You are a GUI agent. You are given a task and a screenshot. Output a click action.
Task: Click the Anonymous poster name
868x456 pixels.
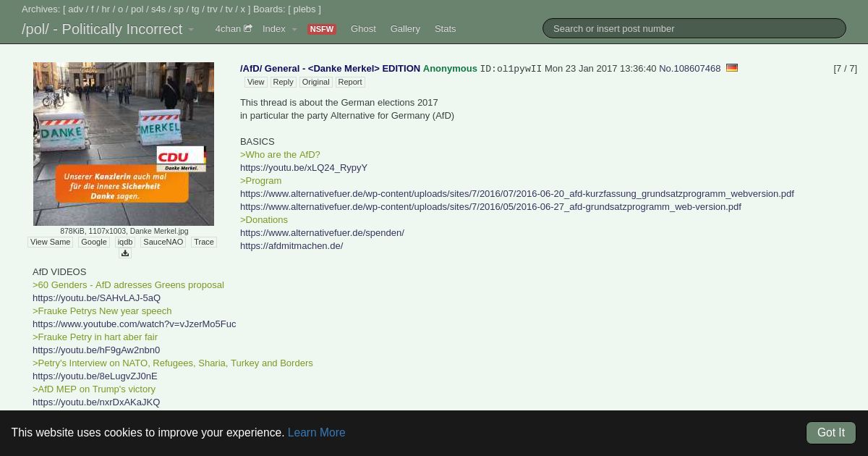coord(450,68)
